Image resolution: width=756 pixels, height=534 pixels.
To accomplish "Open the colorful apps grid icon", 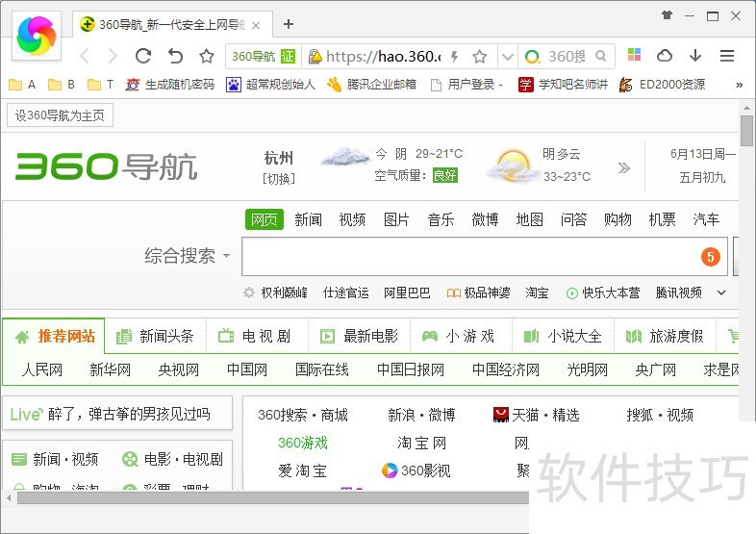I will (x=634, y=56).
